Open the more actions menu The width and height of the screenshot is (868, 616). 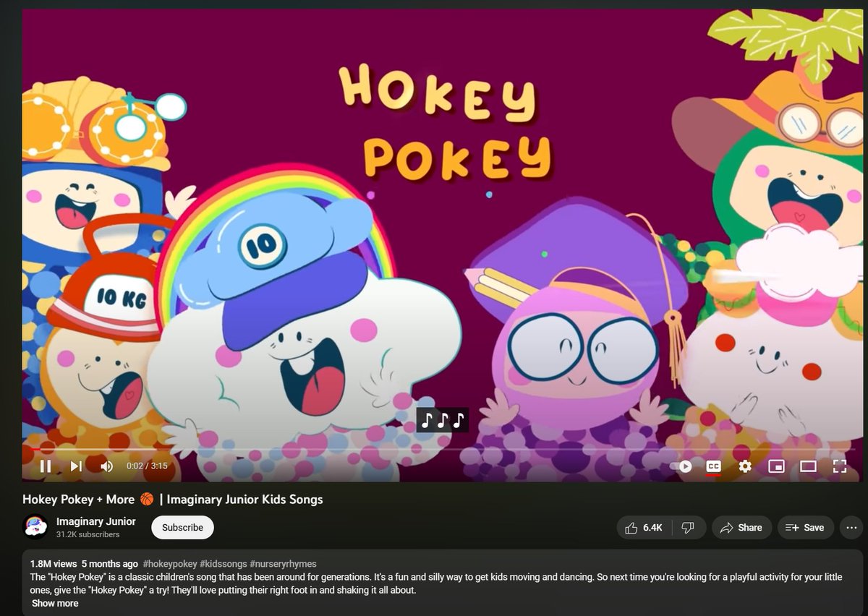click(852, 528)
